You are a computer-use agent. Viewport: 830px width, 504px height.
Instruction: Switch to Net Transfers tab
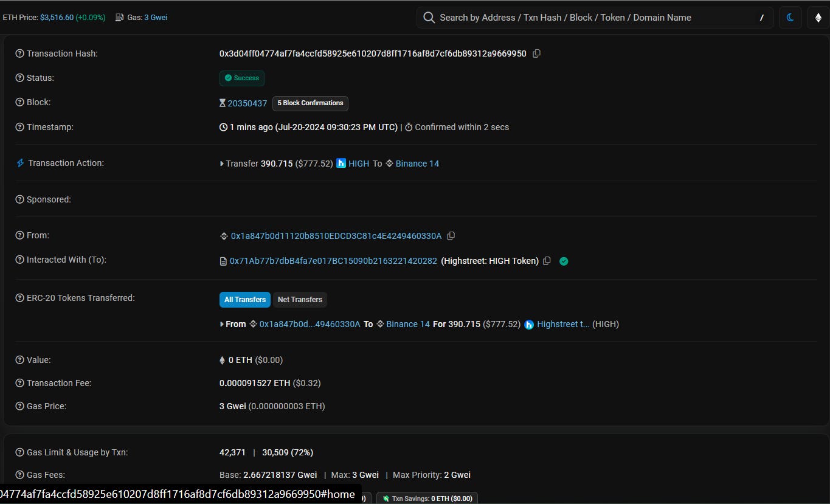(x=300, y=300)
